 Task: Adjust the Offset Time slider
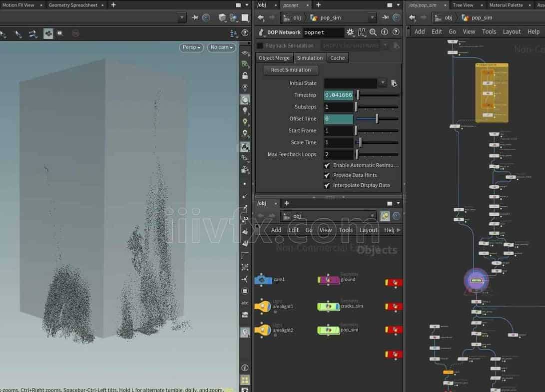coord(377,119)
